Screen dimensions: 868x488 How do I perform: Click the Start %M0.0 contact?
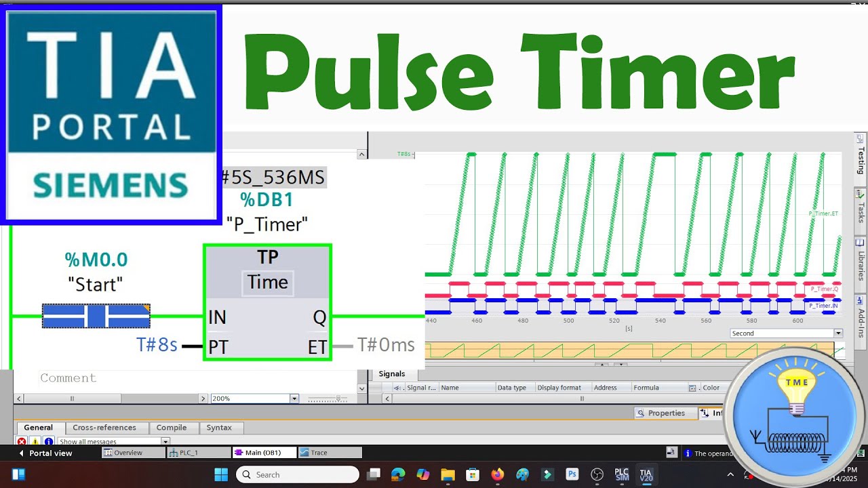click(x=96, y=316)
